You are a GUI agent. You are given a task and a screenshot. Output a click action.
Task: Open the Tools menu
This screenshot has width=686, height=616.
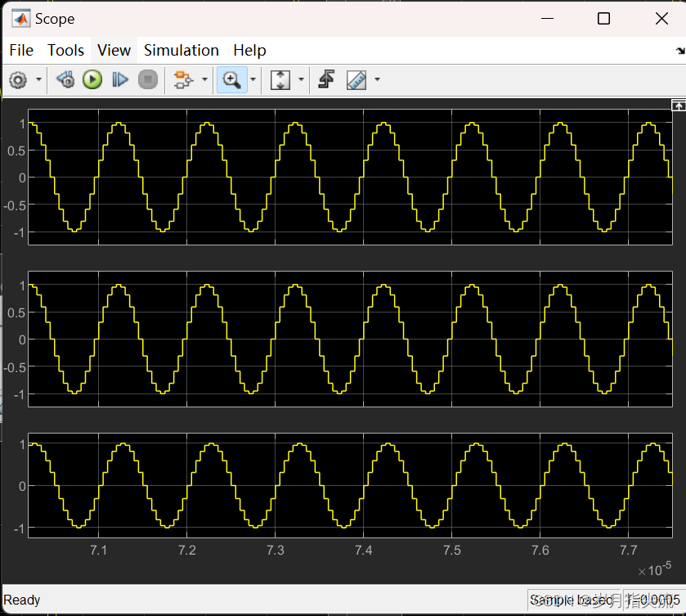(x=65, y=50)
